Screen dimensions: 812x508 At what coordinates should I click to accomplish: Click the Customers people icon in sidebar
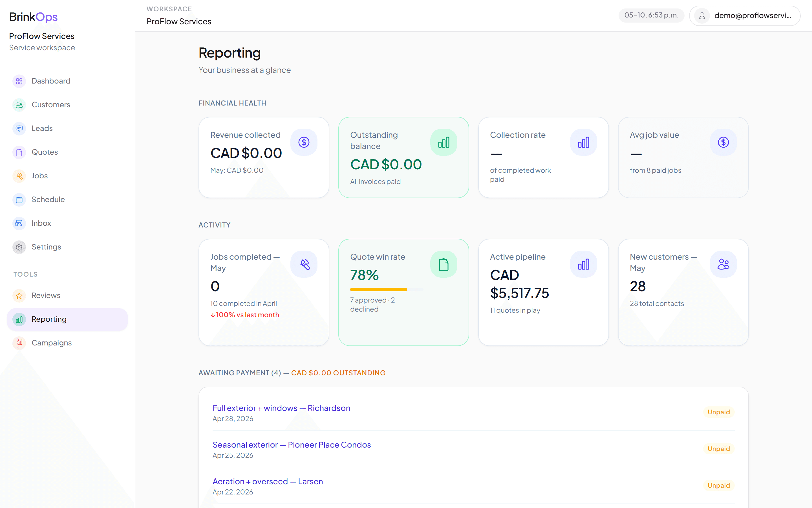pos(19,105)
